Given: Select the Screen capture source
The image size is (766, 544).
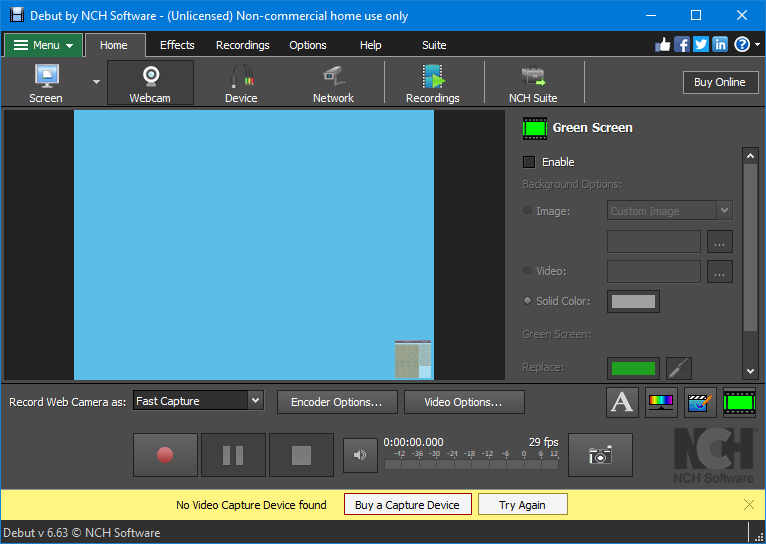Looking at the screenshot, I should [45, 83].
